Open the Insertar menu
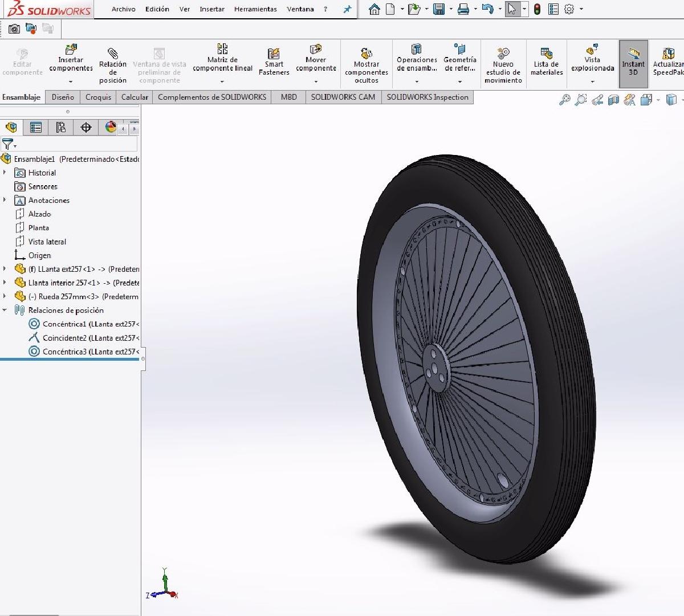This screenshot has height=616, width=684. click(212, 9)
